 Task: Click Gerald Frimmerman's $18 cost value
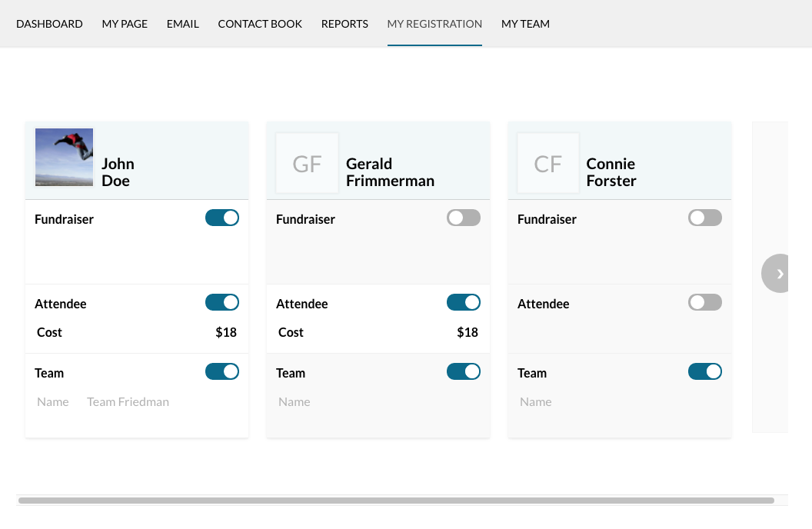point(467,332)
